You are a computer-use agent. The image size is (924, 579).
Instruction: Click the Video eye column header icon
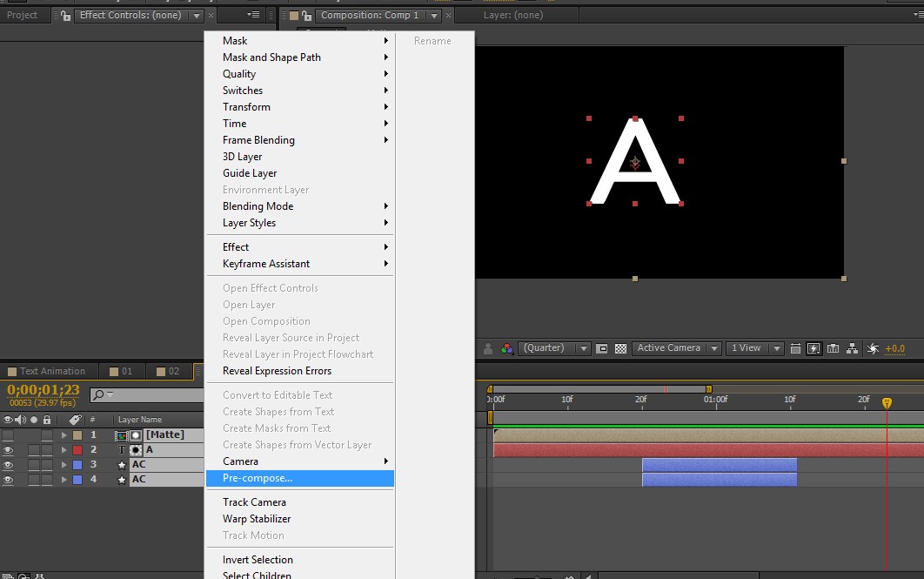point(8,420)
